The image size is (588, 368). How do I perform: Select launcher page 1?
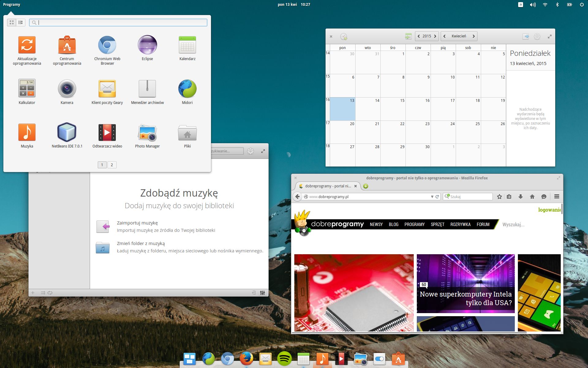point(102,165)
